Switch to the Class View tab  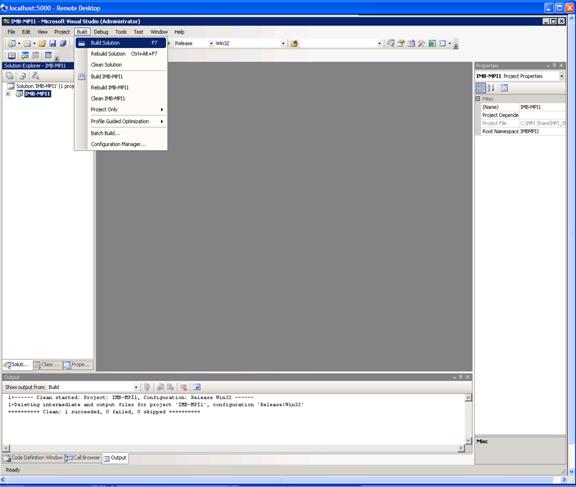coord(47,365)
